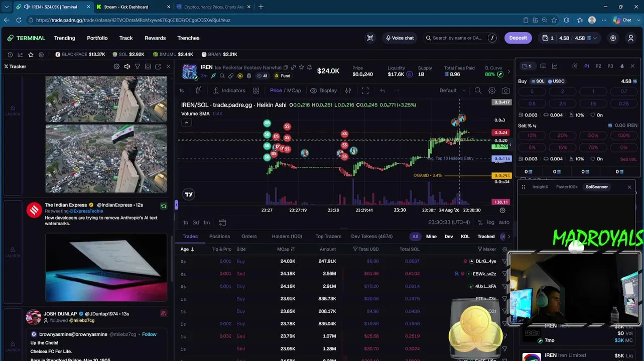Open chart date range picker
Image resolution: width=644 pixels, height=361 pixels.
tap(222, 223)
